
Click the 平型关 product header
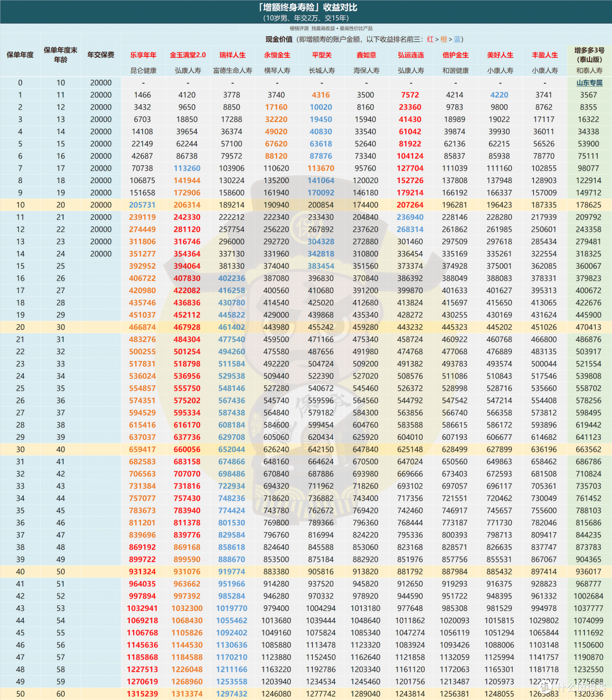321,55
